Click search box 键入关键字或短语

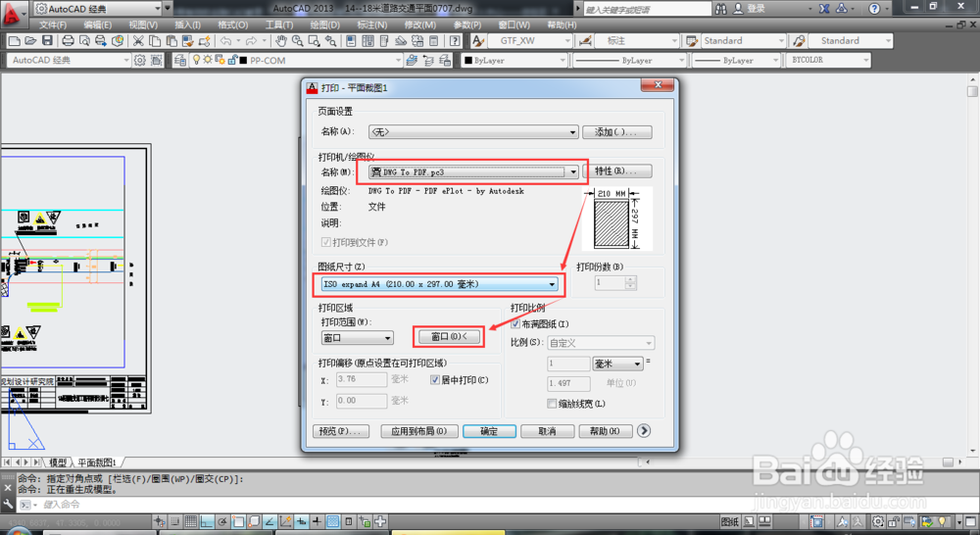(x=647, y=9)
